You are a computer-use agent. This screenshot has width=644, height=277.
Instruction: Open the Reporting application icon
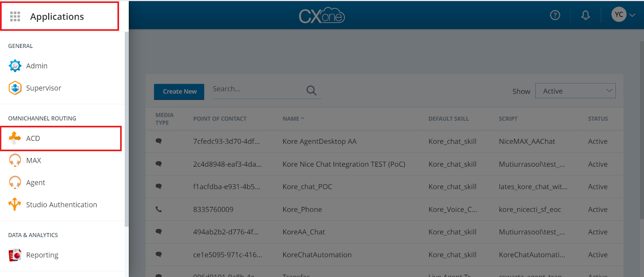point(15,255)
